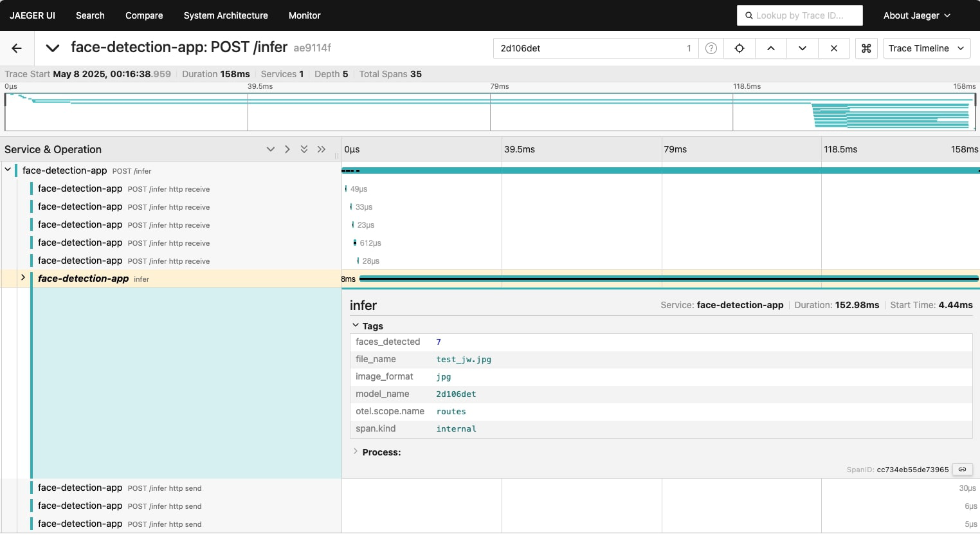Click the root span timeline bar
Screen dimensions: 980x550
click(x=660, y=170)
